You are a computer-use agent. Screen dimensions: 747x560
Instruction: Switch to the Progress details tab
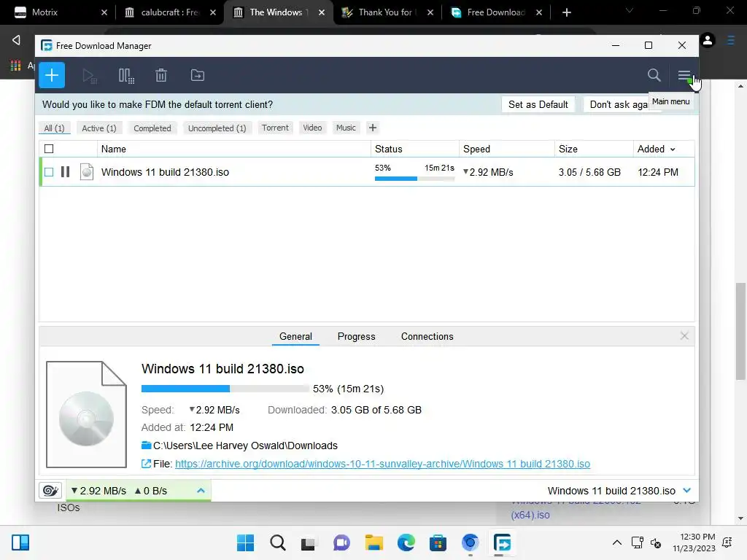point(356,336)
